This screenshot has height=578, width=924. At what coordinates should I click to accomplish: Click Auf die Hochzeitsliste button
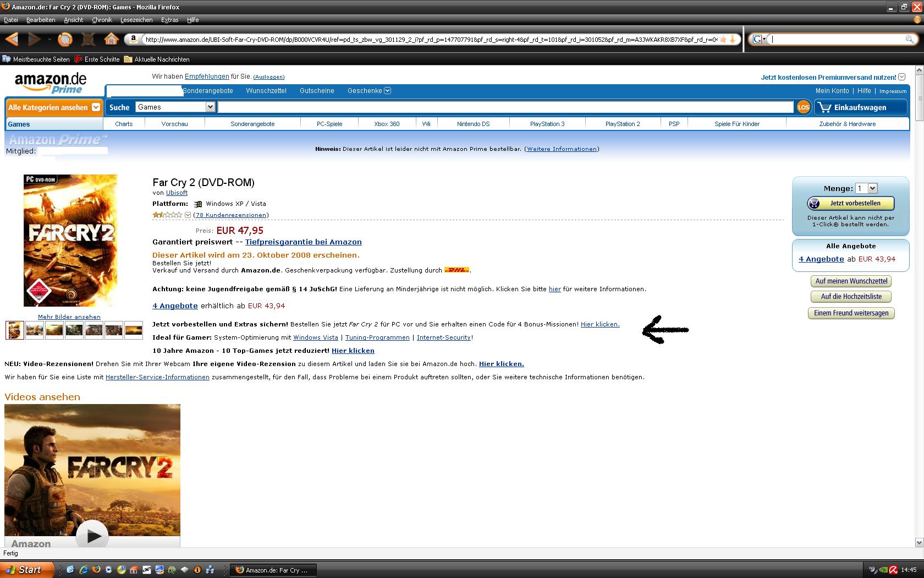(x=851, y=297)
